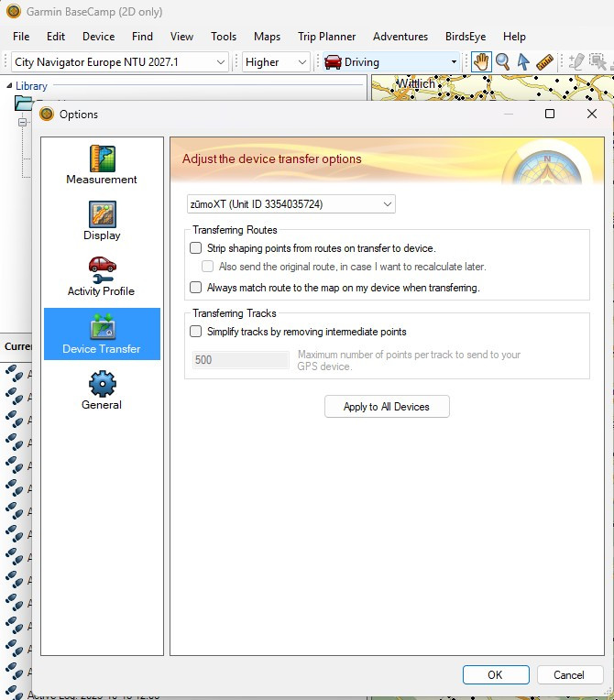Open the BirdsEye menu
Image resolution: width=614 pixels, height=700 pixels.
pos(466,36)
